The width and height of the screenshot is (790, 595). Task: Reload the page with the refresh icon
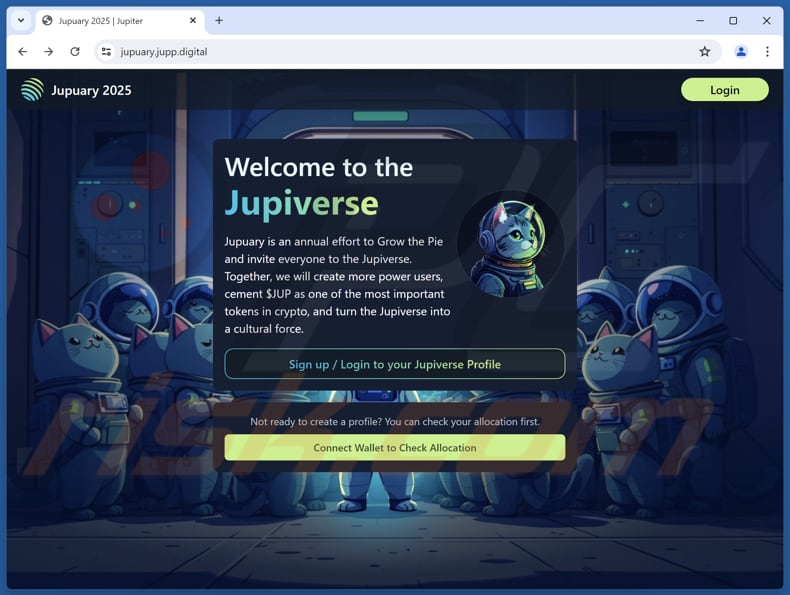(x=75, y=51)
